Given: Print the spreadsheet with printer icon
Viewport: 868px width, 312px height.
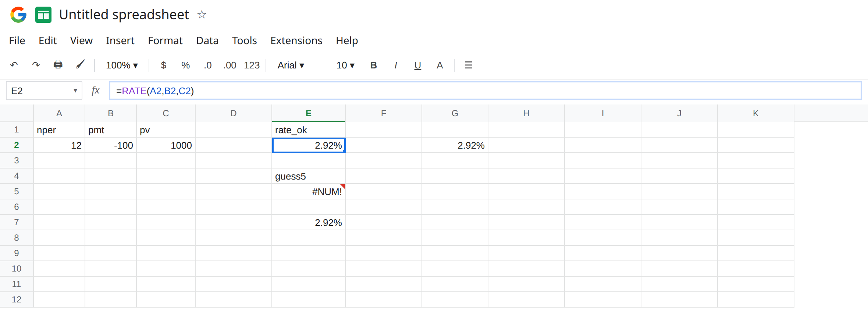Looking at the screenshot, I should 58,65.
